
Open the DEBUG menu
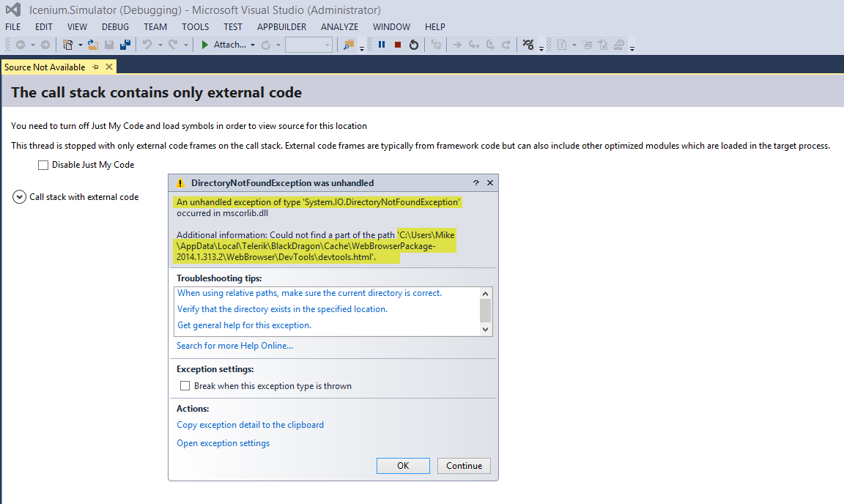115,27
